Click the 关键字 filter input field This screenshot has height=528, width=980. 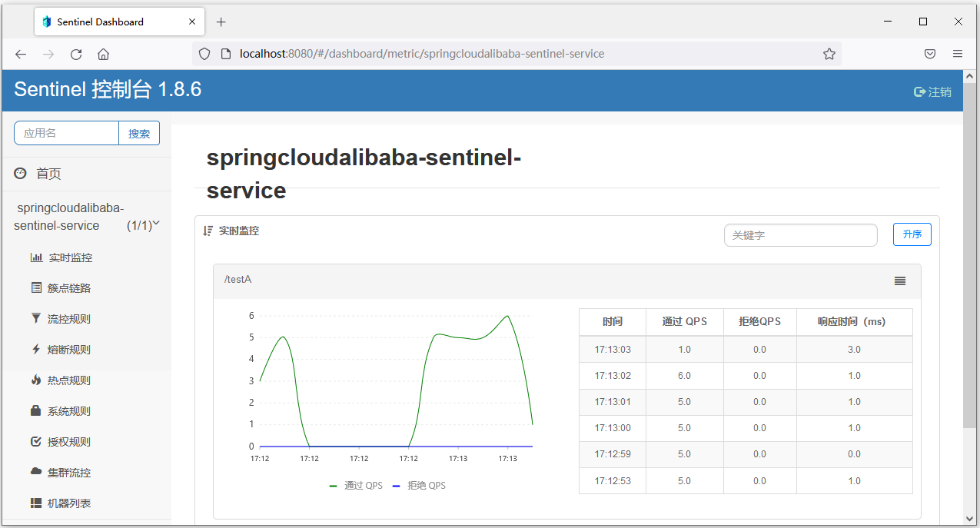coord(800,235)
